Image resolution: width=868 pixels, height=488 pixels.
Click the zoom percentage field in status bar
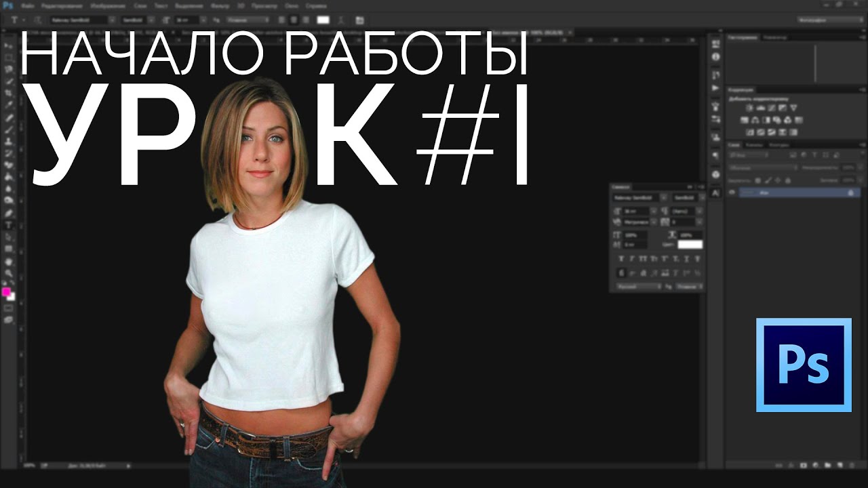[29, 466]
